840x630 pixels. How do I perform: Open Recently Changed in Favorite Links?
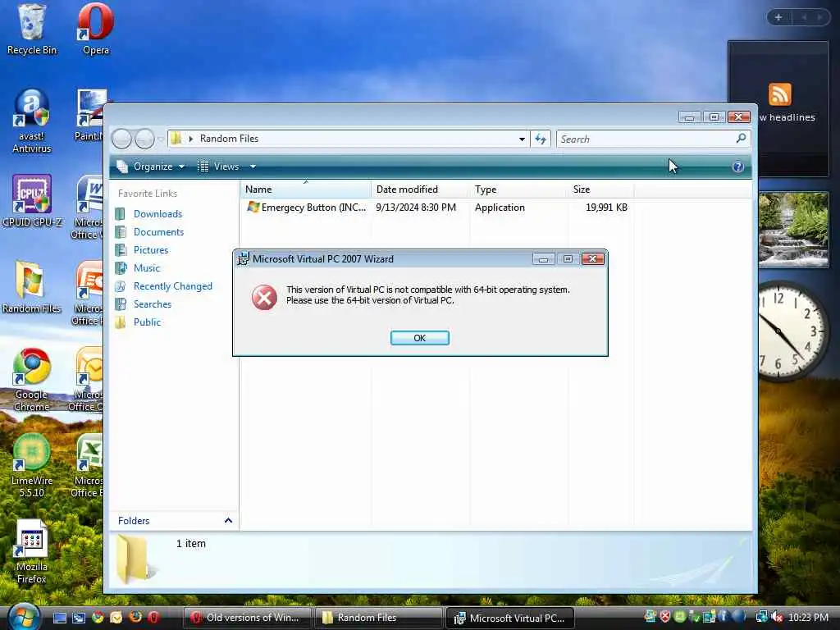[x=172, y=286]
